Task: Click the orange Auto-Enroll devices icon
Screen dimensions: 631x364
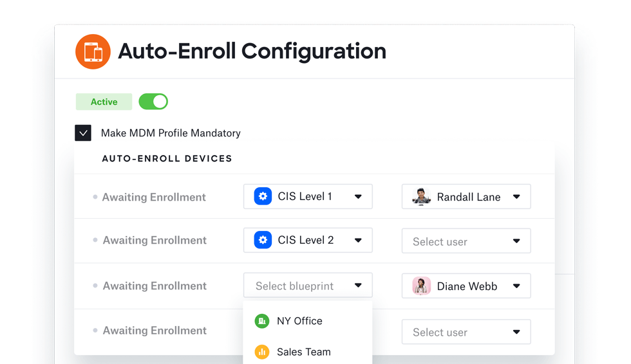Action: pos(93,51)
